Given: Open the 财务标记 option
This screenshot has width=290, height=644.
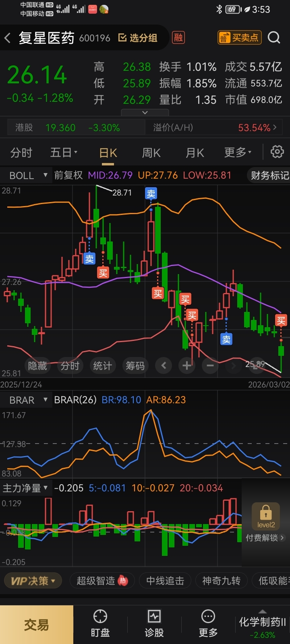Looking at the screenshot, I should [x=269, y=175].
